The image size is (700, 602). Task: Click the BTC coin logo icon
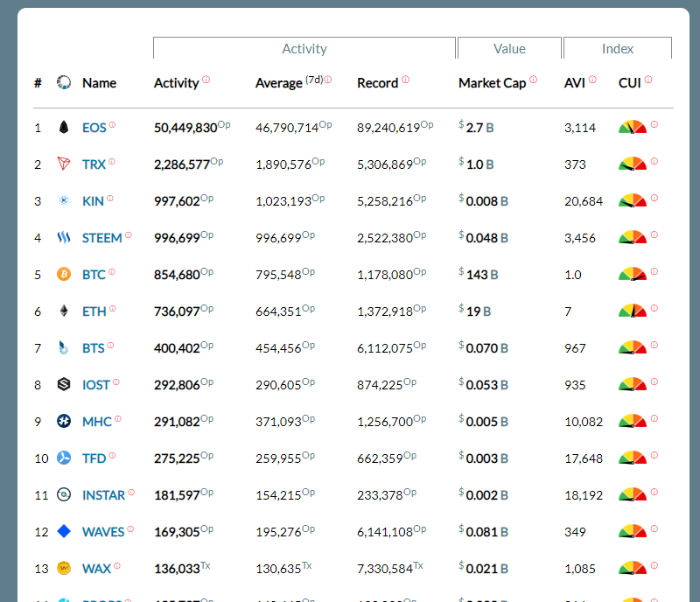pyautogui.click(x=64, y=274)
